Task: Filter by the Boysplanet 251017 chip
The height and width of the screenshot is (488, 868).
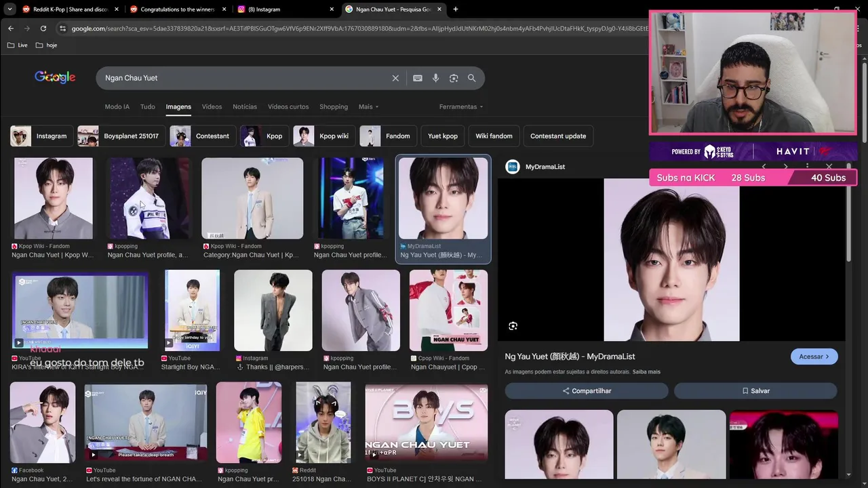Action: coord(121,136)
